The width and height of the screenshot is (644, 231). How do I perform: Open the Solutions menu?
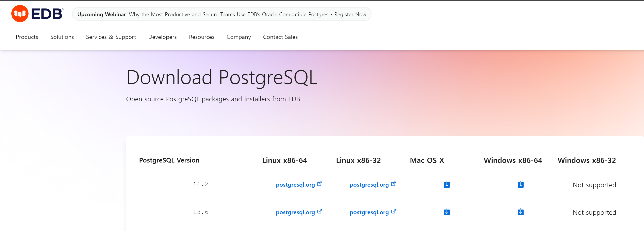(62, 37)
